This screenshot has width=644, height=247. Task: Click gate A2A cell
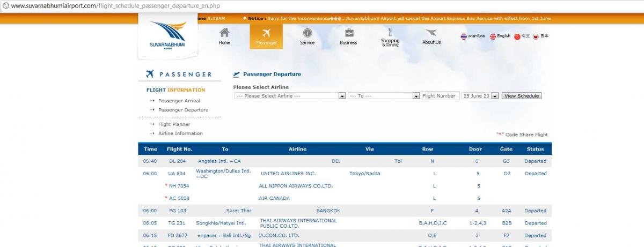pos(507,211)
